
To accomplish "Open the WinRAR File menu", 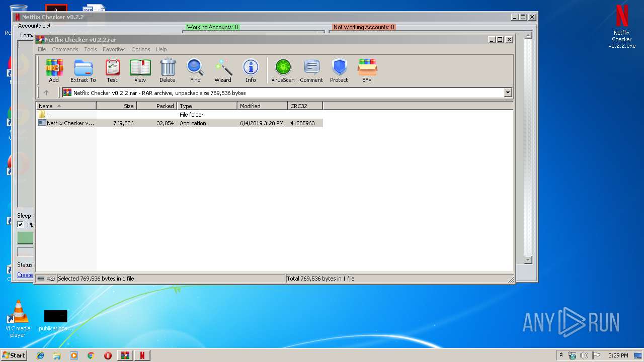I will click(x=42, y=49).
